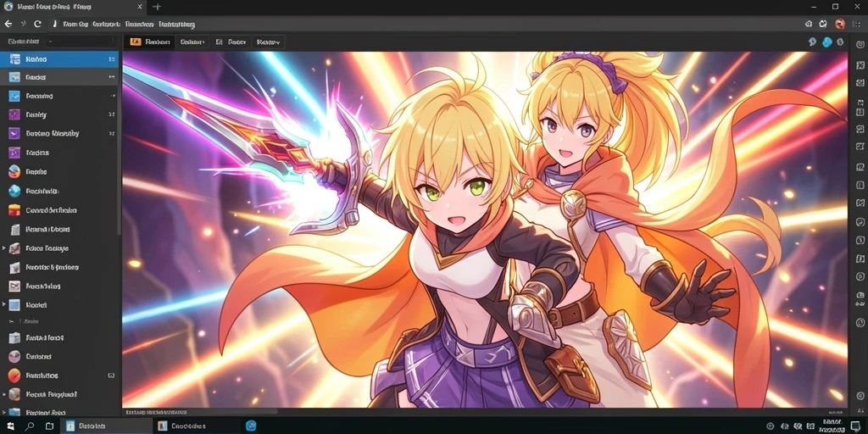
Task: Switch to the third tab with the small grey icon
Action: 231,42
